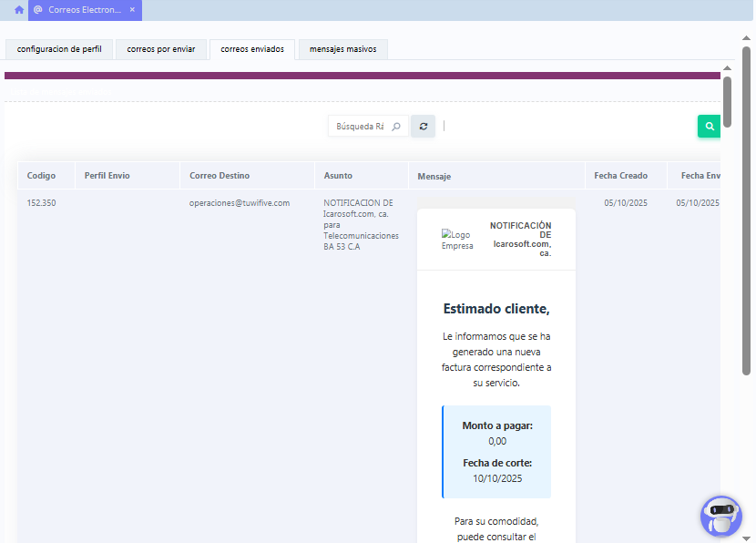The image size is (756, 543).
Task: Select the mensajes masivos tab
Action: click(343, 49)
